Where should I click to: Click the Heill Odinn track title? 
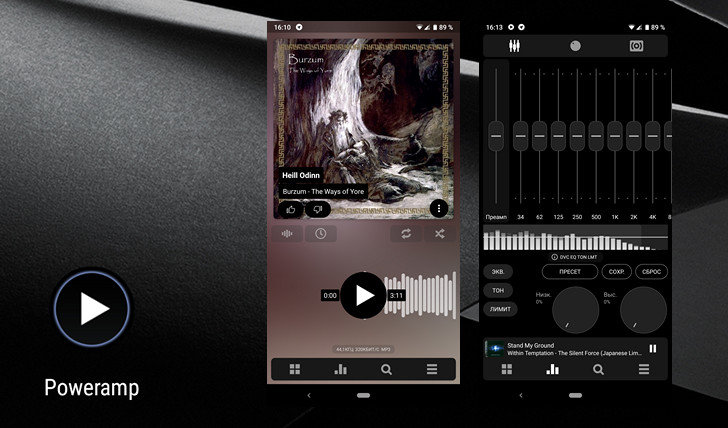pyautogui.click(x=301, y=175)
